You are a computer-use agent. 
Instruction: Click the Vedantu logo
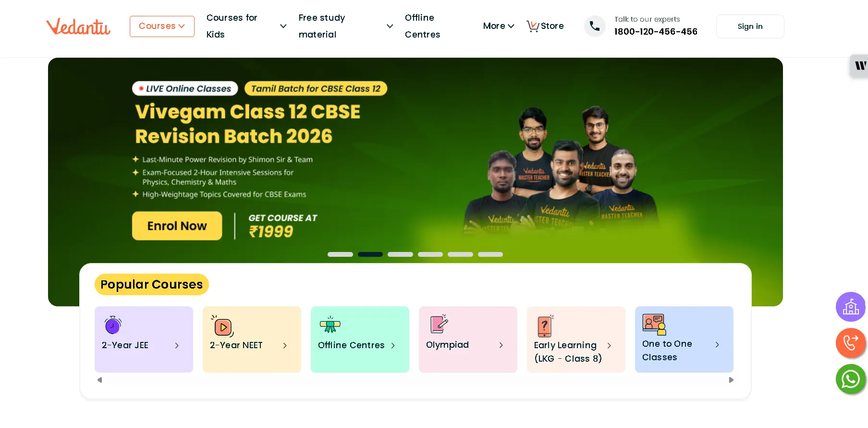coord(78,26)
